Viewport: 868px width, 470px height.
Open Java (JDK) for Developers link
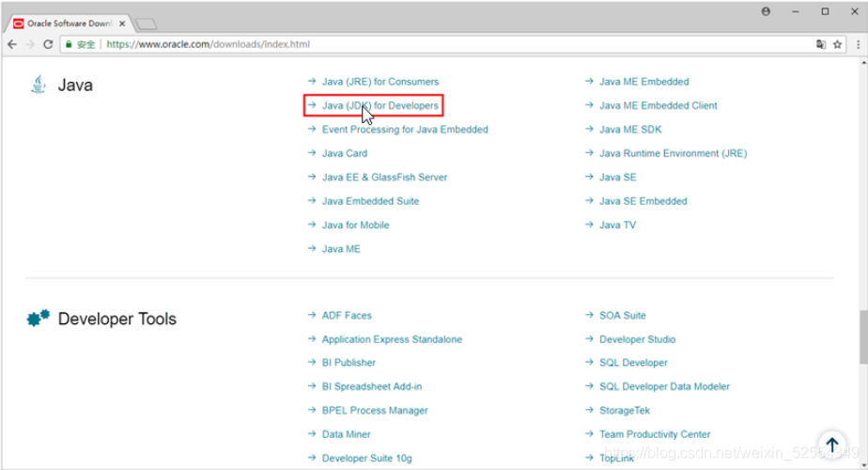380,105
